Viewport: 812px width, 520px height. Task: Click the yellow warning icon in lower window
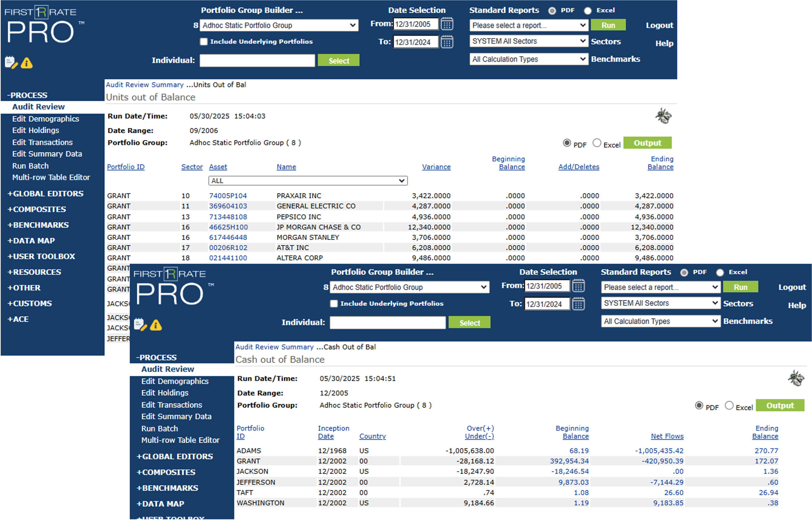[x=156, y=325]
